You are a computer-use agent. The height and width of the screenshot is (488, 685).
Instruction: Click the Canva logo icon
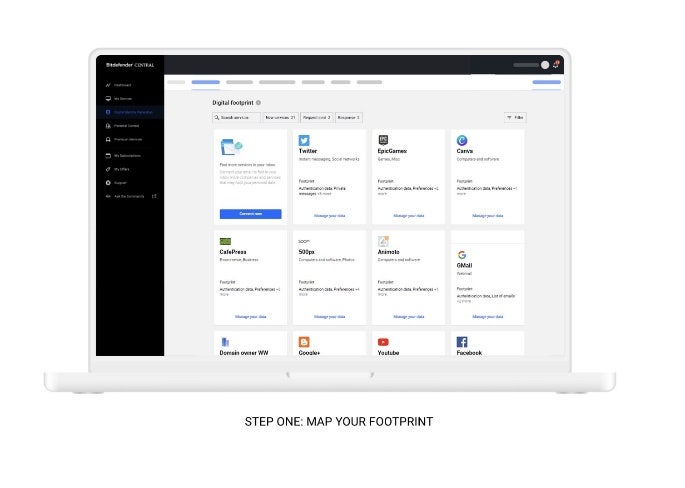(x=462, y=141)
